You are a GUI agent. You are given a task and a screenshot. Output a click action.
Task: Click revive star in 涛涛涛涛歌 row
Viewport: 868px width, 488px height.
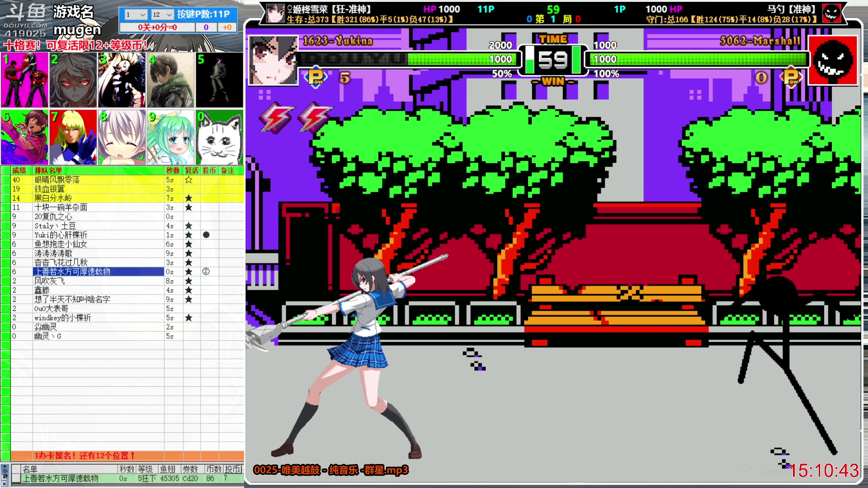(189, 253)
